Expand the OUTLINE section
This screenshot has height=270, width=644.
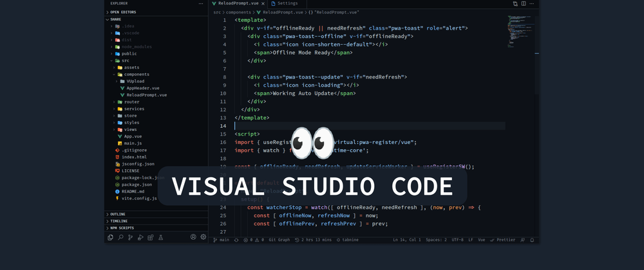(118, 214)
